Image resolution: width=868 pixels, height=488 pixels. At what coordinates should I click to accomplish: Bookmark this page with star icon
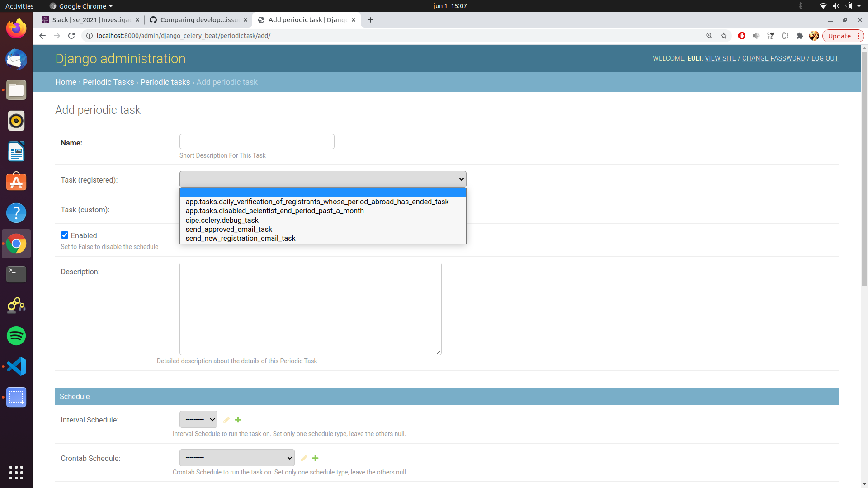tap(724, 36)
